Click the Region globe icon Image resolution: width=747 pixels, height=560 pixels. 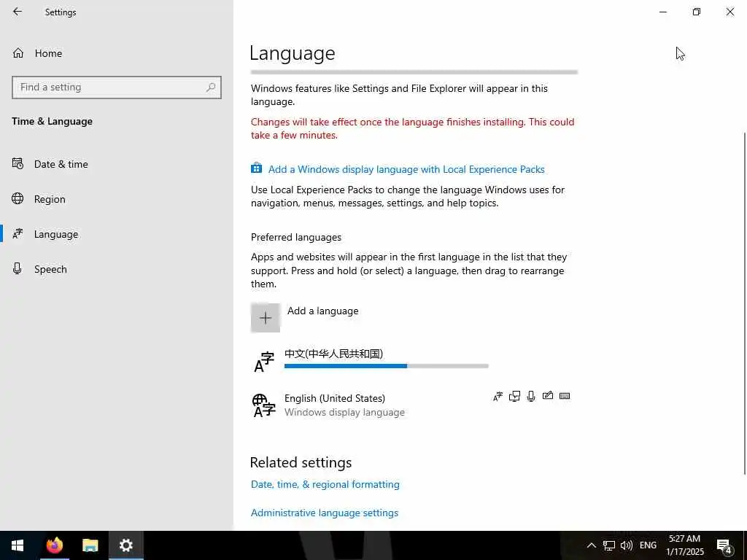click(x=18, y=198)
